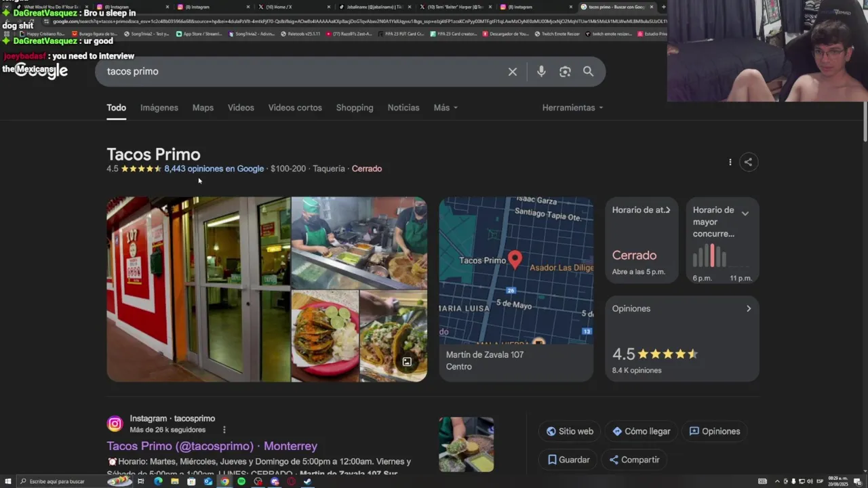Viewport: 868px width, 488px height.
Task: Click the red map pin for Tacos Primo
Action: pos(515,260)
